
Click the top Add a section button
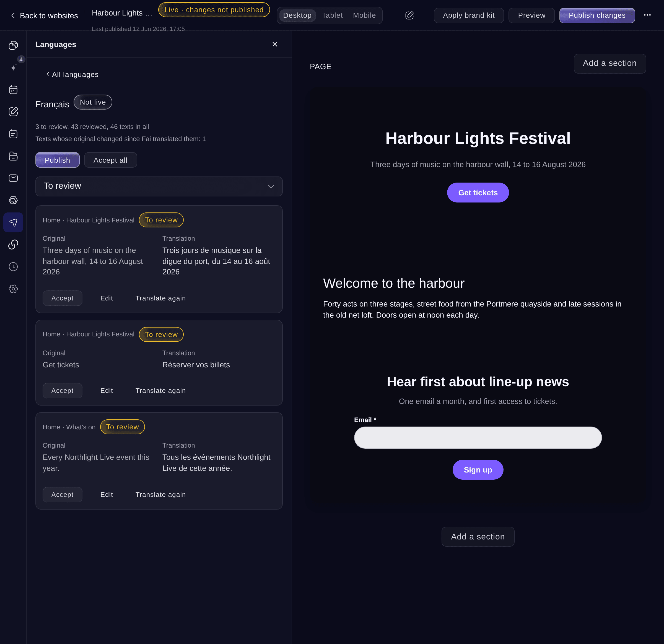click(610, 63)
